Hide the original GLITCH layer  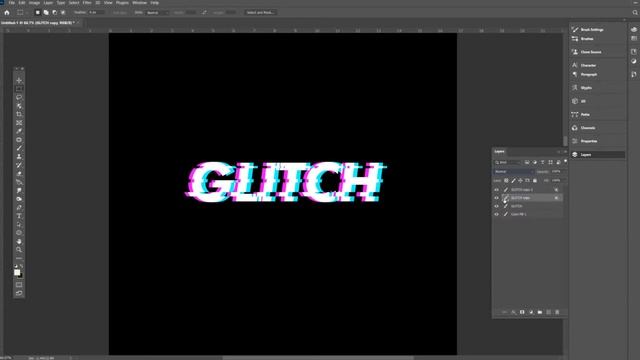(x=496, y=206)
